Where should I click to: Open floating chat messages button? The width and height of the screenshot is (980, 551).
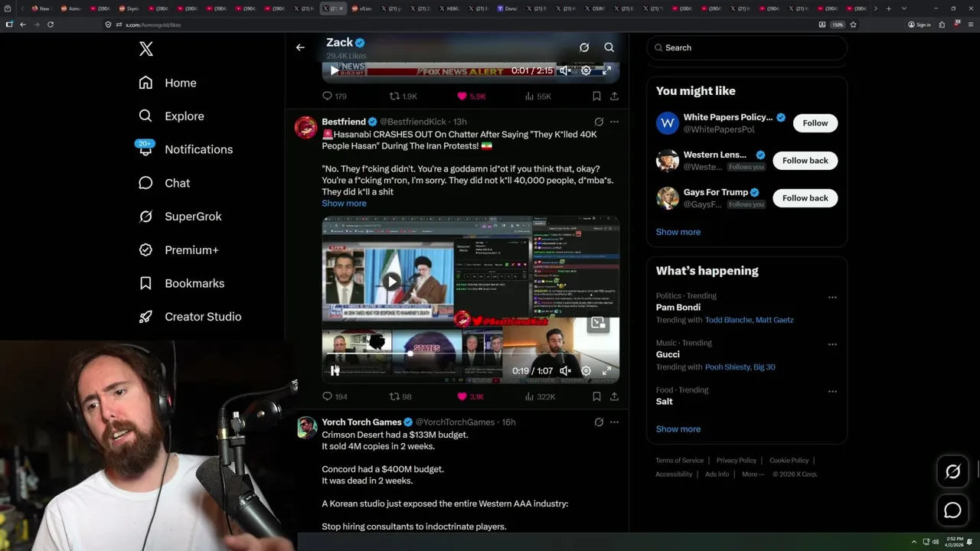point(952,510)
